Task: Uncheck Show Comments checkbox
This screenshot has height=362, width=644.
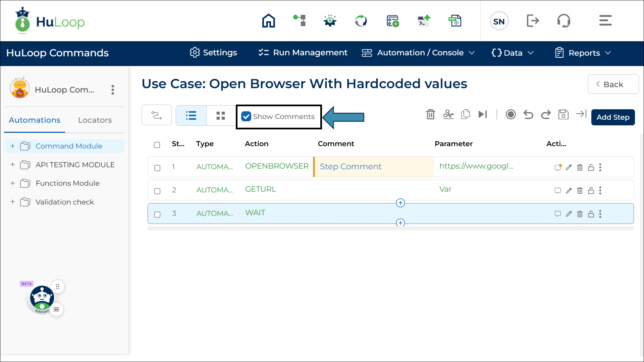Action: pyautogui.click(x=246, y=116)
